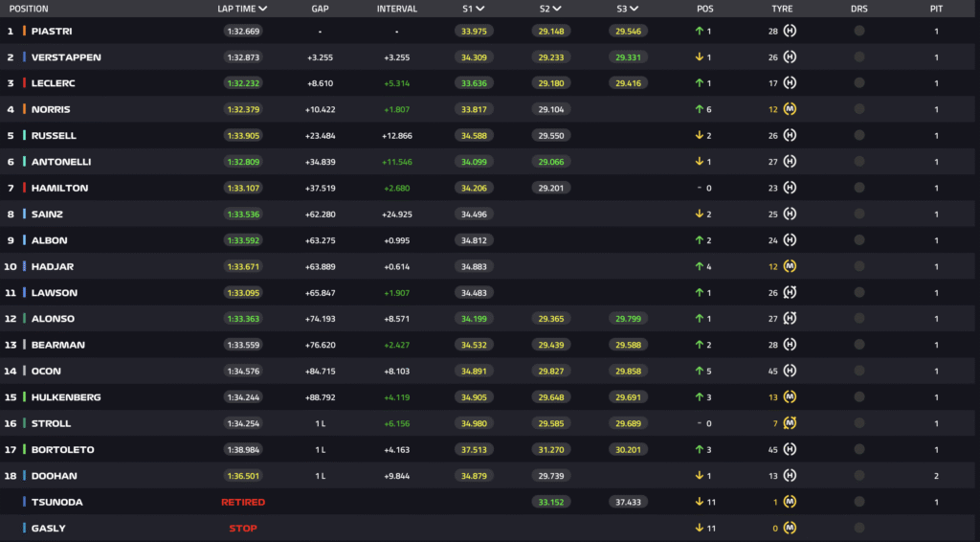Image resolution: width=980 pixels, height=542 pixels.
Task: Click Bortoleto's lap time 1:38.984
Action: pos(243,449)
